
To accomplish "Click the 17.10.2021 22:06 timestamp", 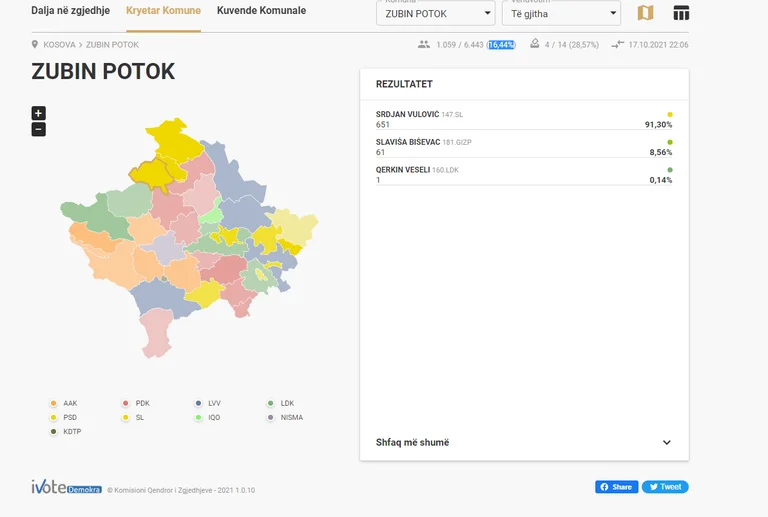I will (658, 45).
